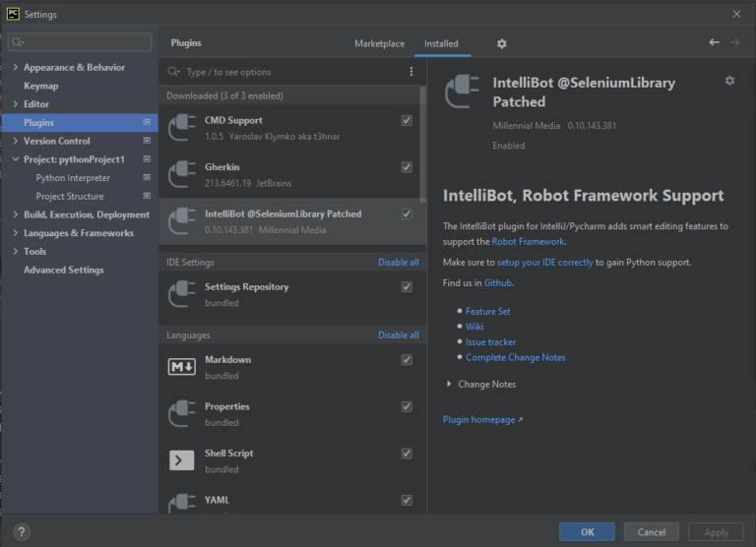Click the IntelliBot plugin details gear icon
756x547 pixels.
click(729, 81)
